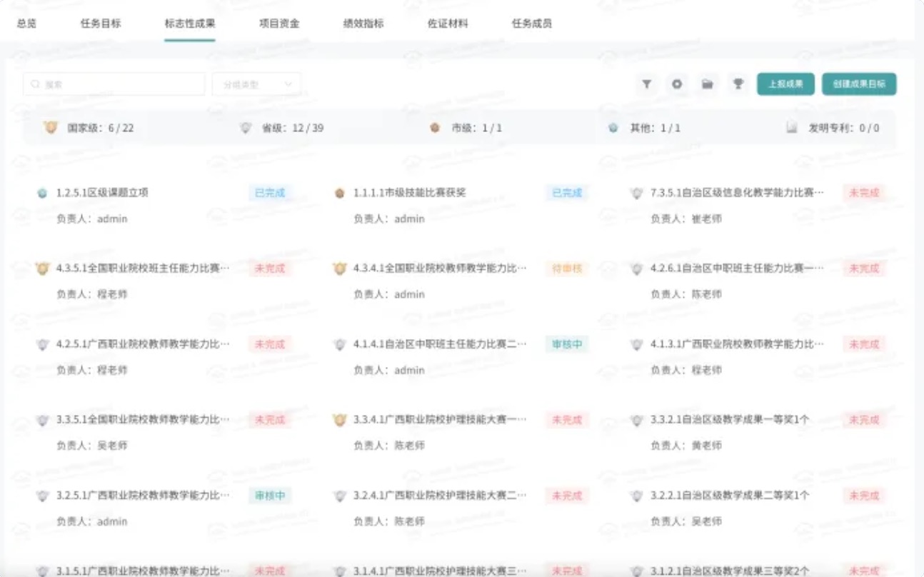Expand the 分组类型 dropdown
Viewport: 924px width, 577px height.
click(256, 84)
